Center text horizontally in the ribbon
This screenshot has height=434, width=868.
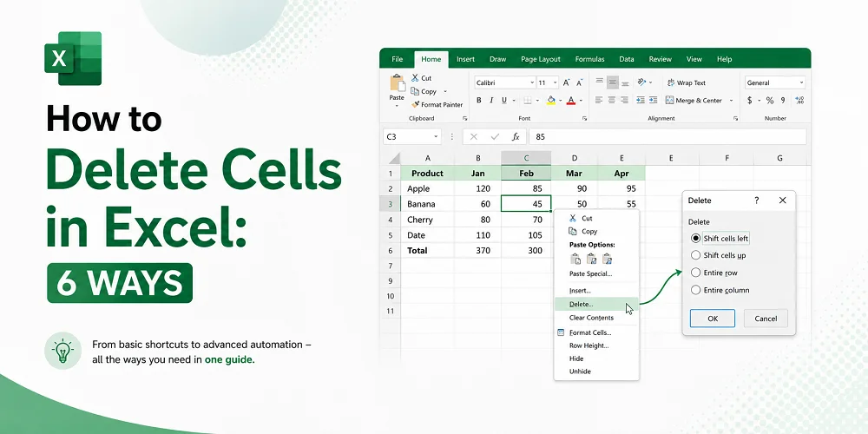tap(612, 100)
